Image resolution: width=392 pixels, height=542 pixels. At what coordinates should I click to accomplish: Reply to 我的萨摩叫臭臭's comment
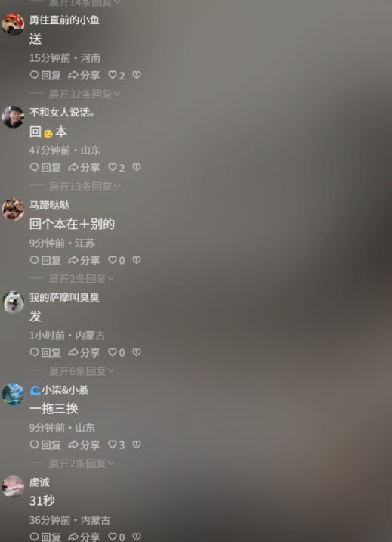point(45,352)
